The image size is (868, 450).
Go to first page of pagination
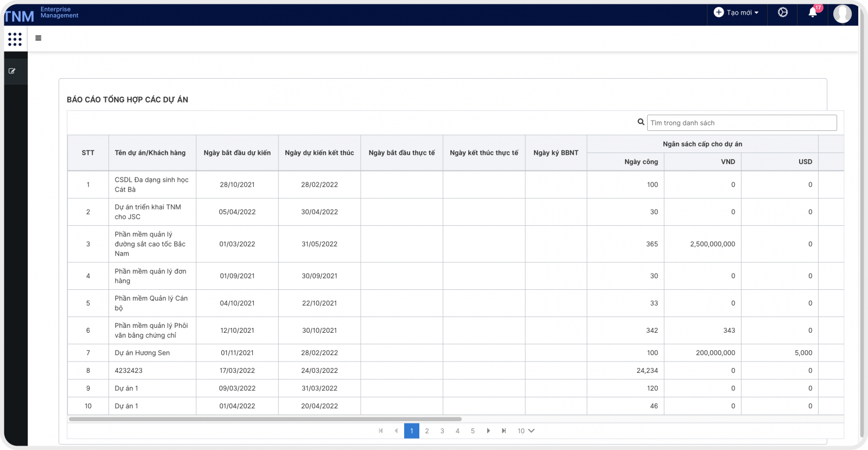(x=381, y=431)
